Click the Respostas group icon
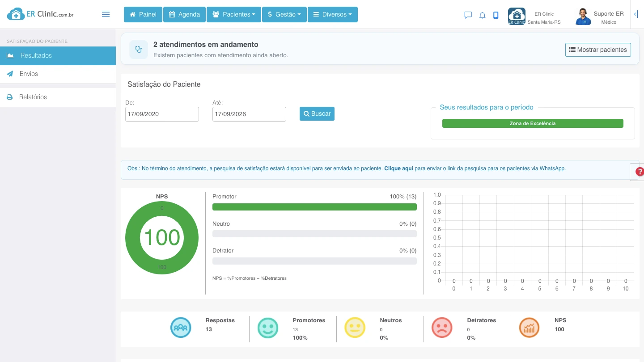 pyautogui.click(x=181, y=328)
